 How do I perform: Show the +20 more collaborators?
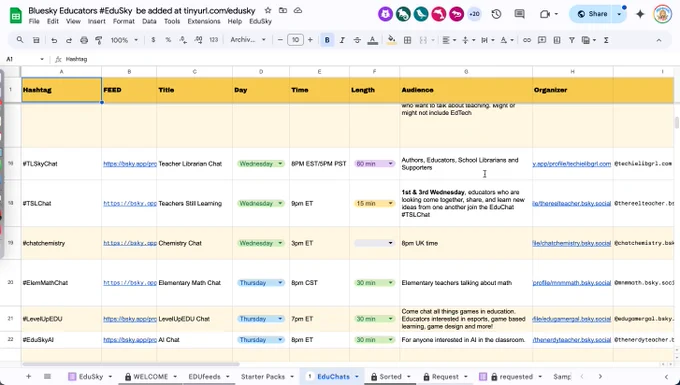pos(474,14)
